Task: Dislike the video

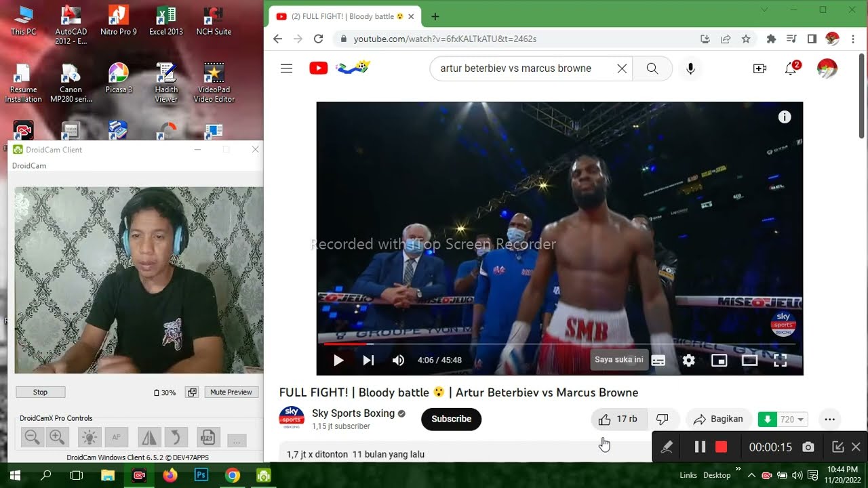Action: click(x=663, y=420)
